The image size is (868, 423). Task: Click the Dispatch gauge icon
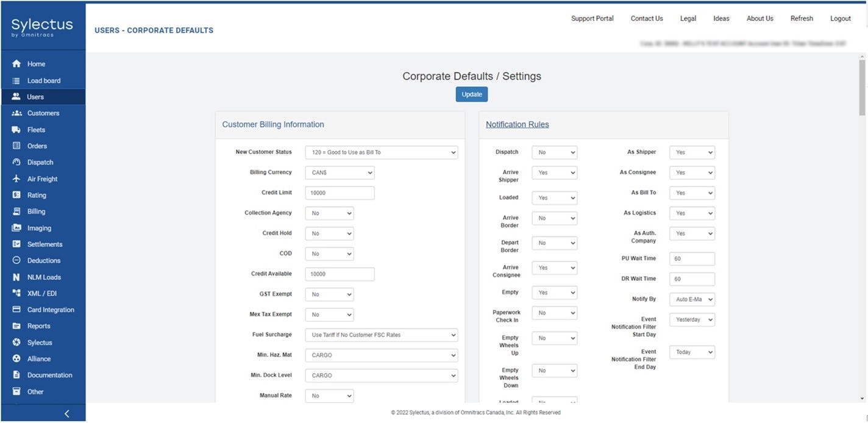click(16, 162)
